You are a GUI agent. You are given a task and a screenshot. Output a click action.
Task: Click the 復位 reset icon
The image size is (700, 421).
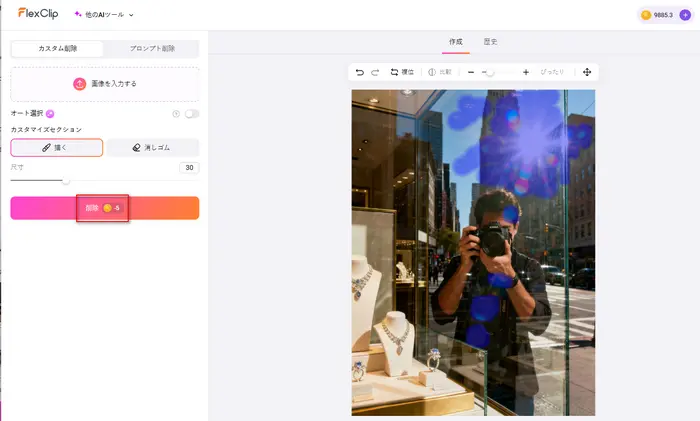tap(394, 72)
